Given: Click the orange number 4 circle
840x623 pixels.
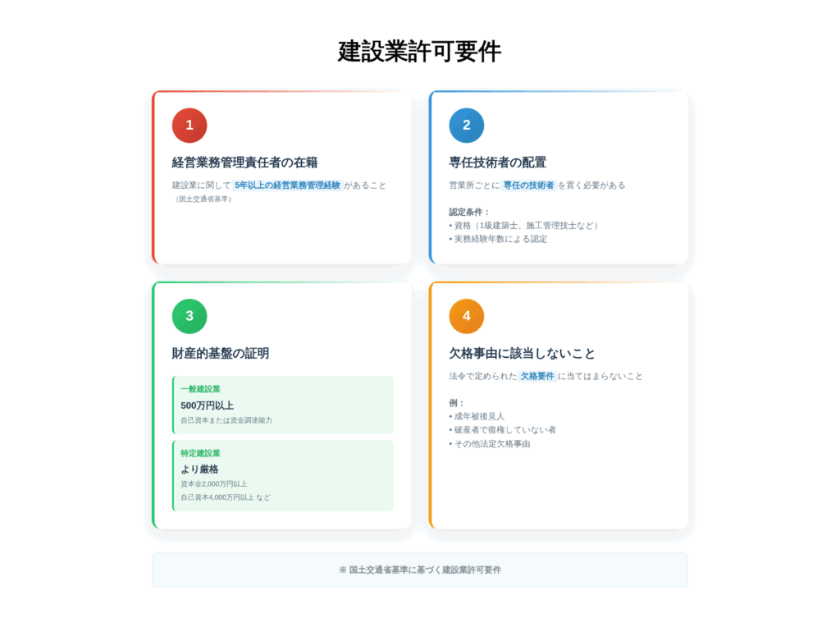Looking at the screenshot, I should tap(466, 316).
